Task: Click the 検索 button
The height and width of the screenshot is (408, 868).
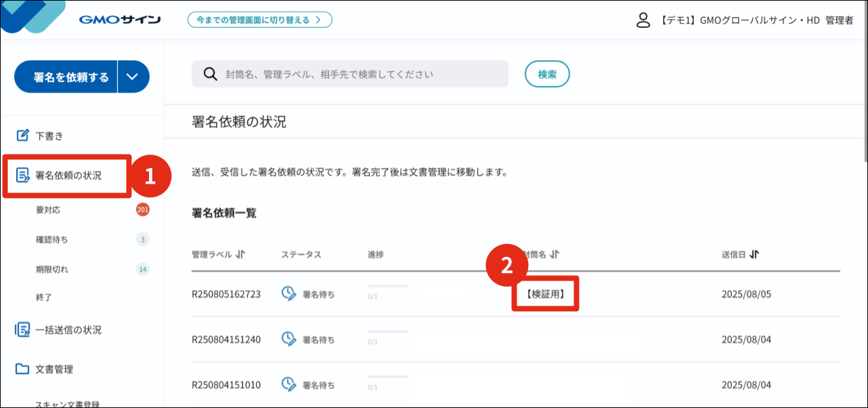Action: 547,75
